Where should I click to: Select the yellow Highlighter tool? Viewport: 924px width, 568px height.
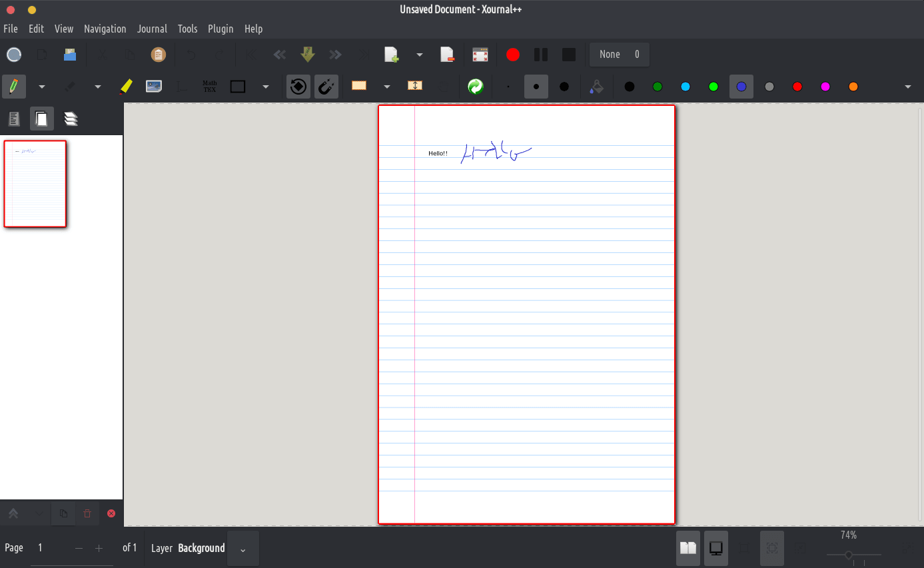coord(126,87)
